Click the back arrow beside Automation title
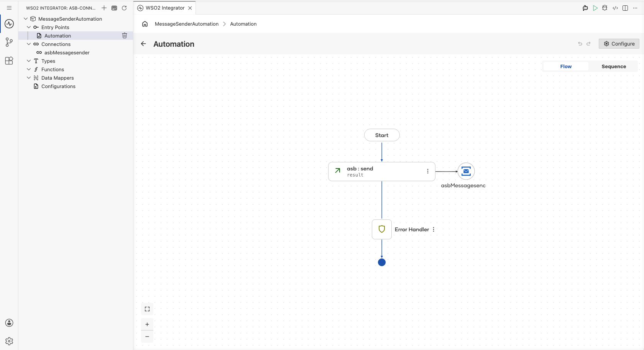644x350 pixels. (143, 44)
